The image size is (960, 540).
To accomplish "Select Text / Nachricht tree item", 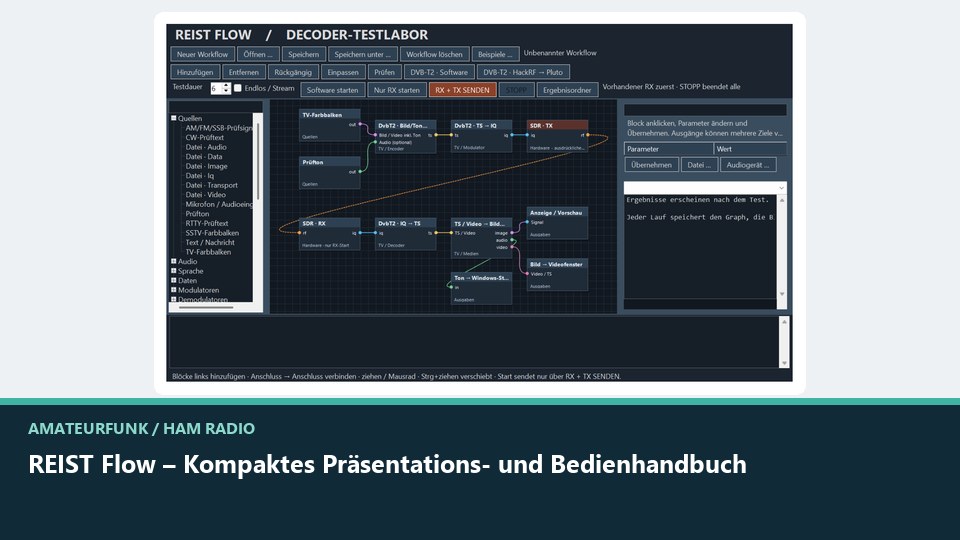I will (210, 242).
